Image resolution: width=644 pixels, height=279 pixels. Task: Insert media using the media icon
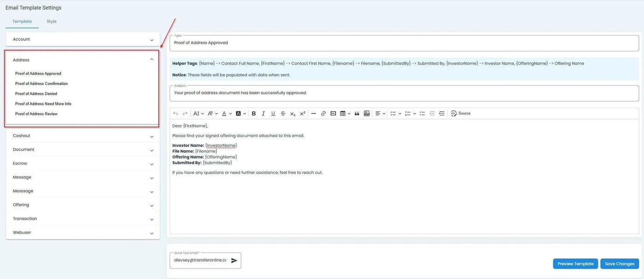pyautogui.click(x=333, y=114)
